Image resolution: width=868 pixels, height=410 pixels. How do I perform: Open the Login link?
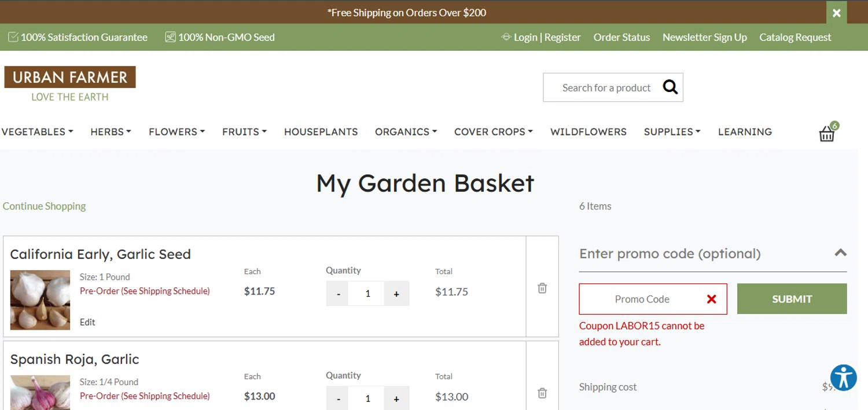525,37
